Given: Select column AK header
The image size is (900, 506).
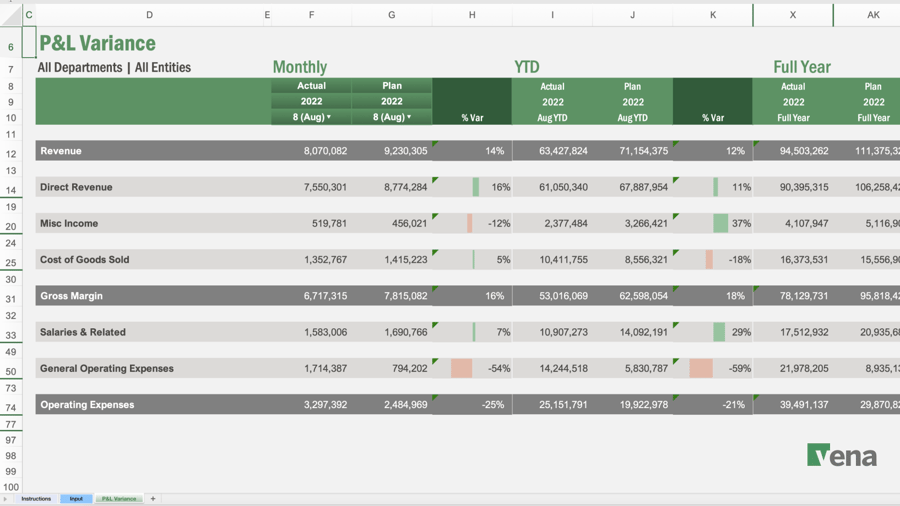Looking at the screenshot, I should point(872,15).
